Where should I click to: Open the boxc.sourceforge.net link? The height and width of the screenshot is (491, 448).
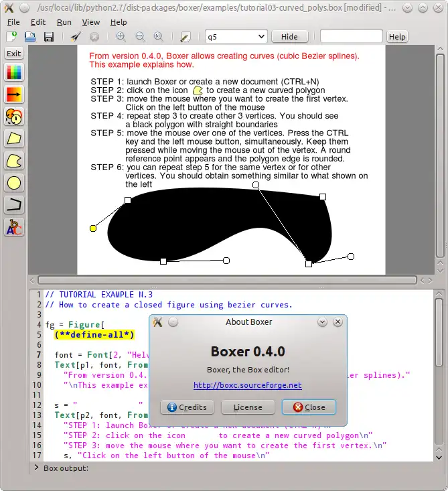click(248, 385)
